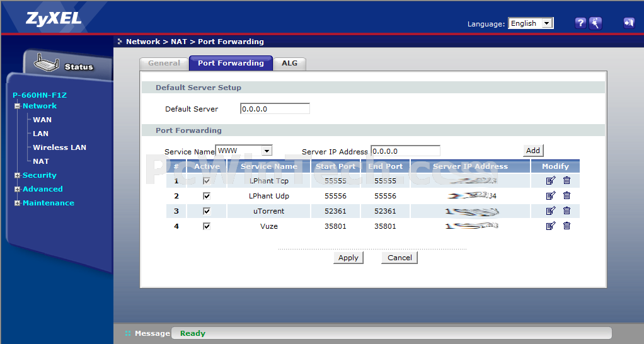
Task: Delete the uTorrent forwarding rule
Action: [566, 211]
